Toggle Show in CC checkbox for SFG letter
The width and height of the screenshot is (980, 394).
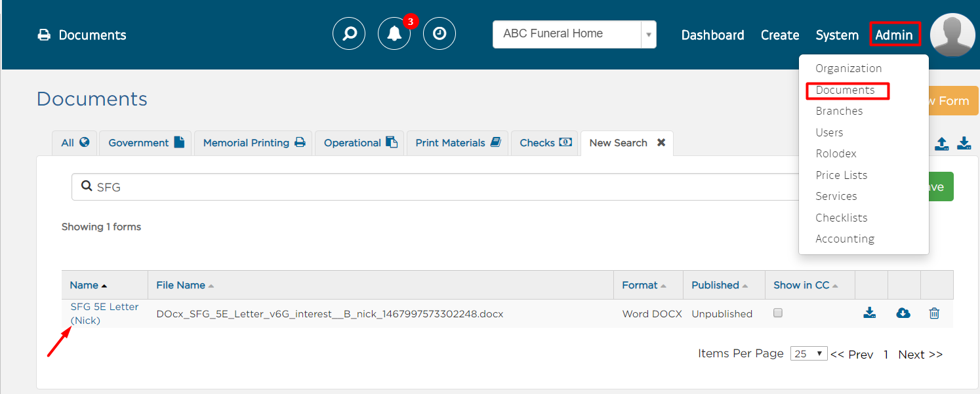778,313
